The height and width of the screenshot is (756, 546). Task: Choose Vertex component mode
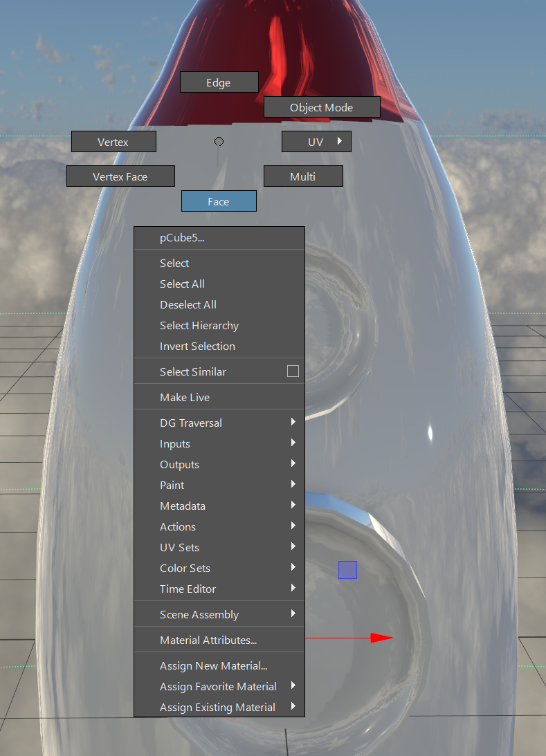113,142
